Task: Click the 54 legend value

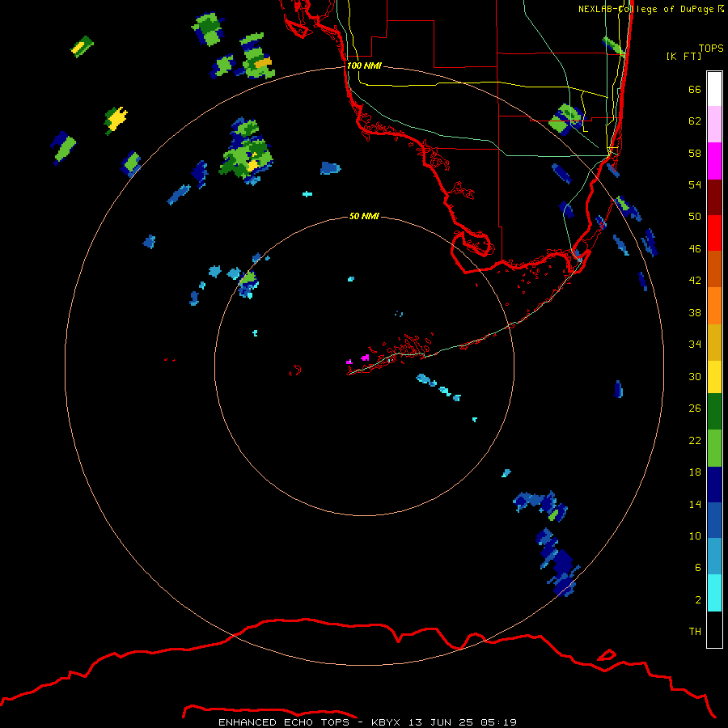Action: [695, 184]
